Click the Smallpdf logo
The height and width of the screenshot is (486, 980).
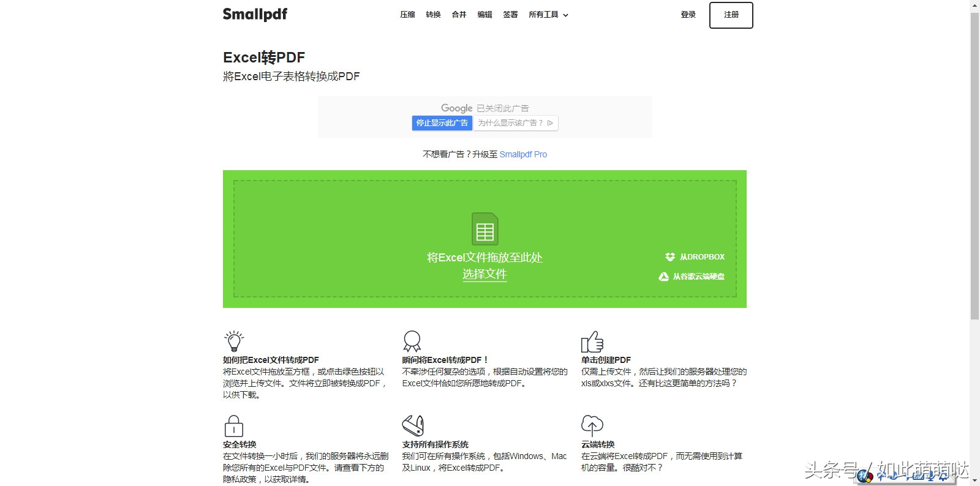[255, 15]
